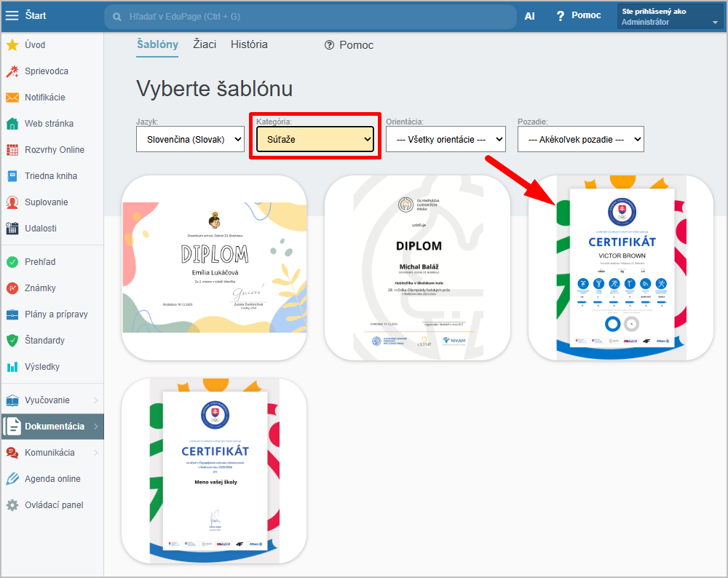Switch to the Žiaci tab
This screenshot has height=578, width=728.
coord(205,44)
